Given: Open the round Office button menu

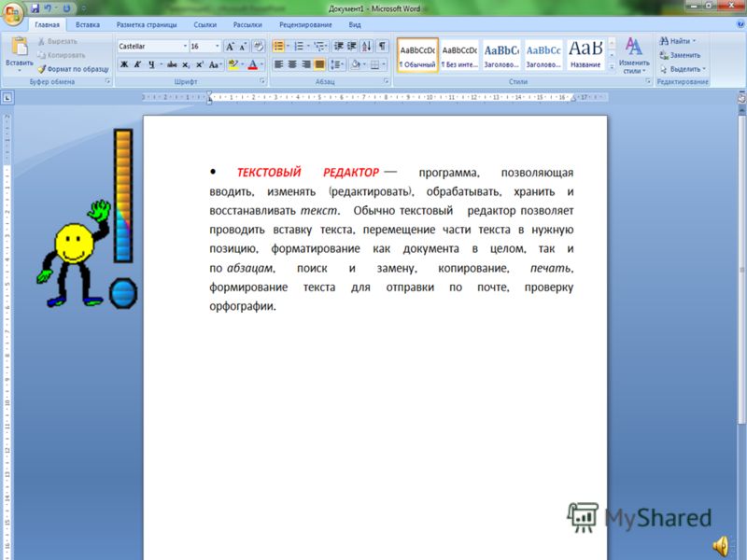Looking at the screenshot, I should 13,13.
